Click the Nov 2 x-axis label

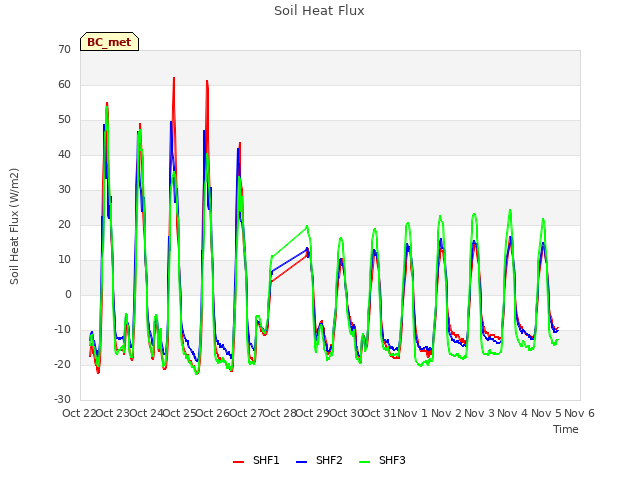pos(446,413)
